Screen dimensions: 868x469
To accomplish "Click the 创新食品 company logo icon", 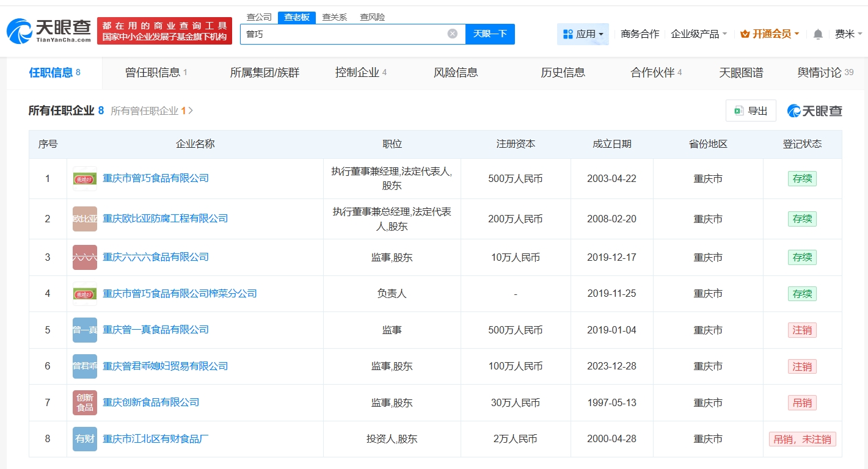I will 84,402.
